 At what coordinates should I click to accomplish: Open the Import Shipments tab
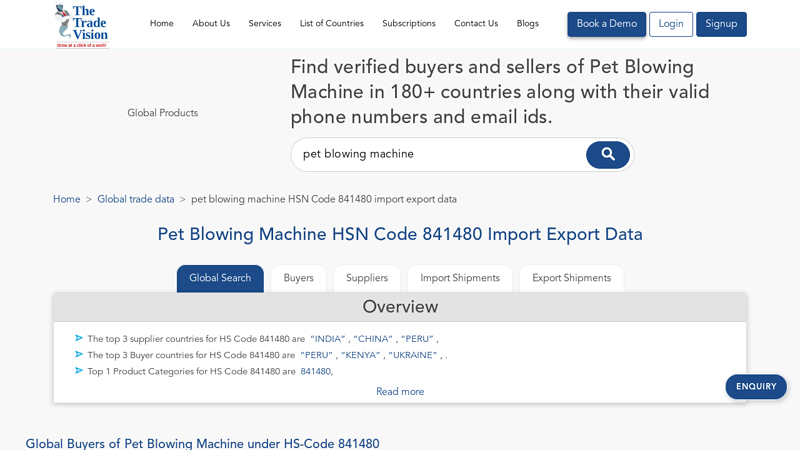pyautogui.click(x=460, y=279)
